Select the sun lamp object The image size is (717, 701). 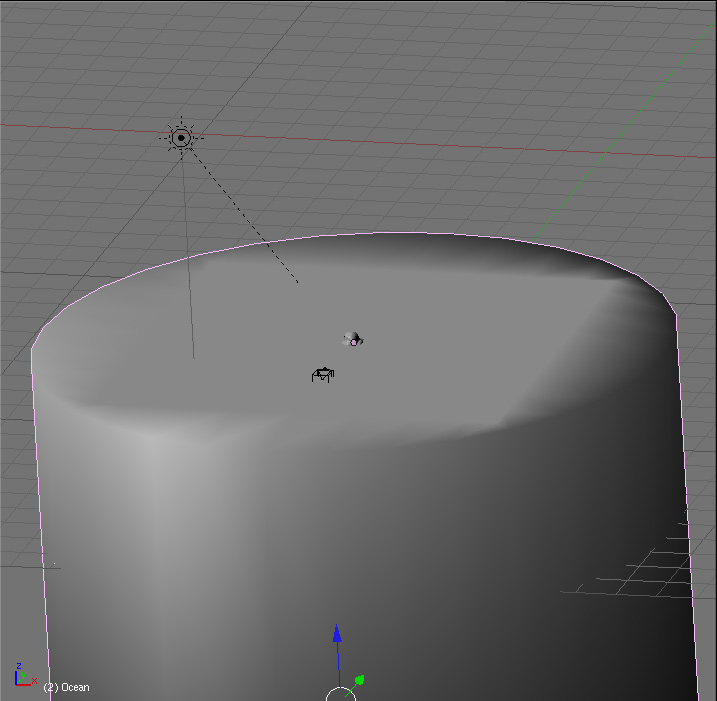tap(181, 138)
